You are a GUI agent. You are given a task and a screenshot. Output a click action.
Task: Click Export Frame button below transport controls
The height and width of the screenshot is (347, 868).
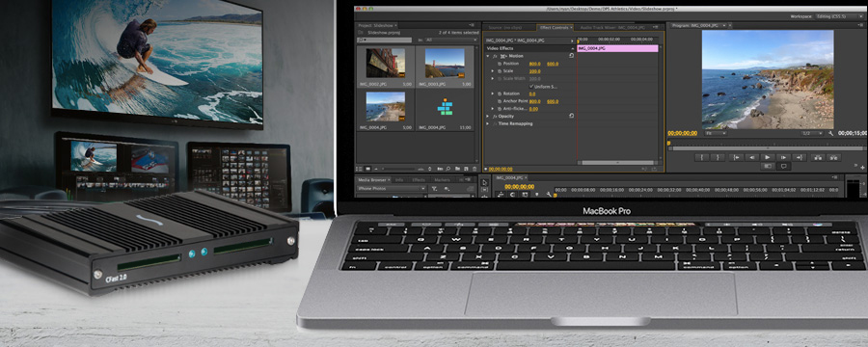768,166
